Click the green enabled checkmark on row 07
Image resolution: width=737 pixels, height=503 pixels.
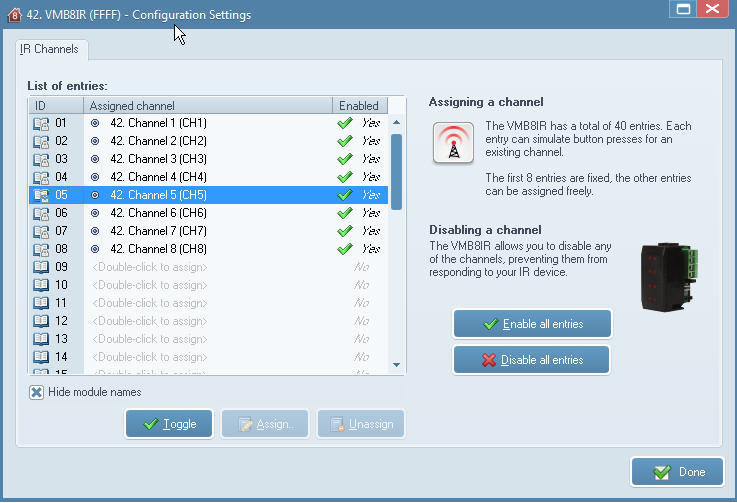(345, 231)
